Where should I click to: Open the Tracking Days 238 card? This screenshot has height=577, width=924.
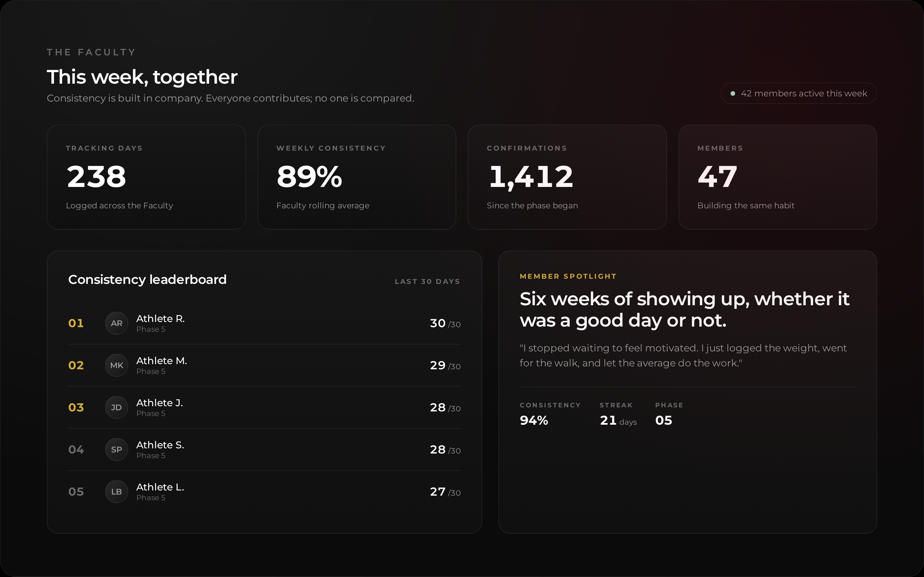coord(146,177)
